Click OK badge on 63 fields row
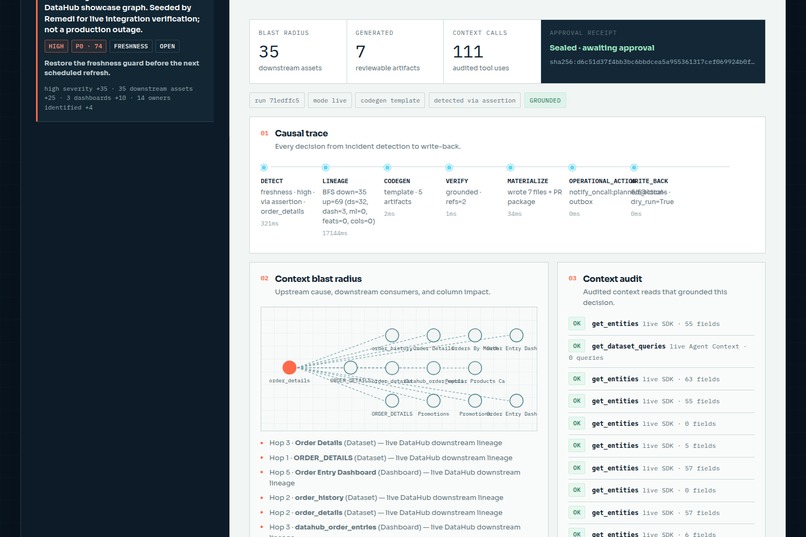Image resolution: width=806 pixels, height=537 pixels. [x=577, y=379]
